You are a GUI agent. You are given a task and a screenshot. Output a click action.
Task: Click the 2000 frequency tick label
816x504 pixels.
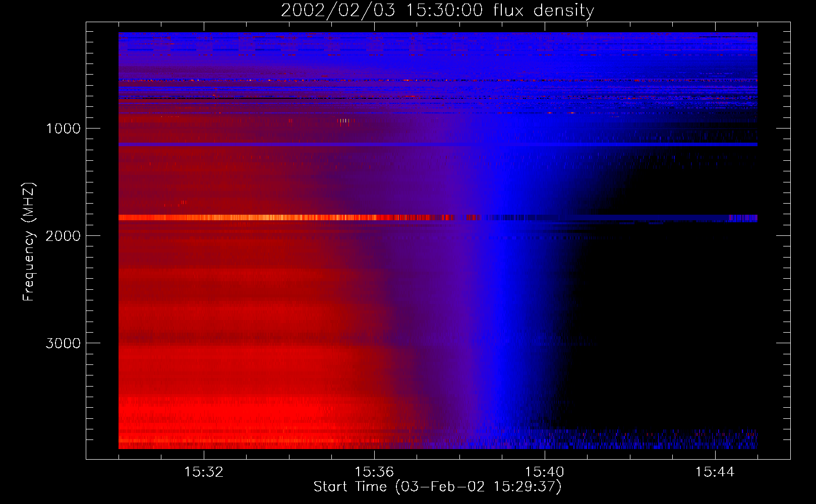[63, 236]
